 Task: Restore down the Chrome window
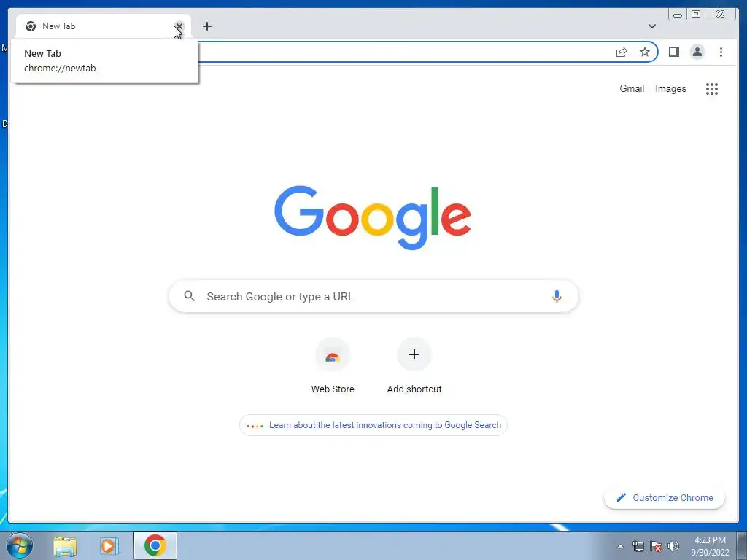696,15
